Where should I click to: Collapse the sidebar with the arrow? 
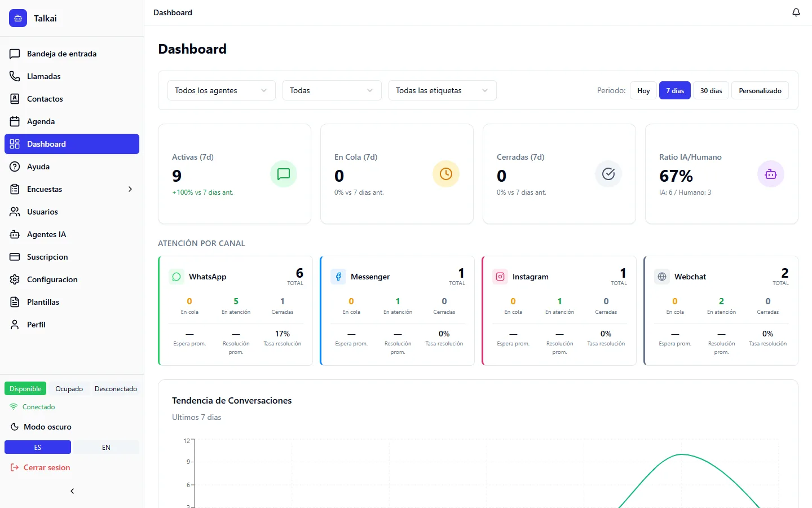point(72,491)
